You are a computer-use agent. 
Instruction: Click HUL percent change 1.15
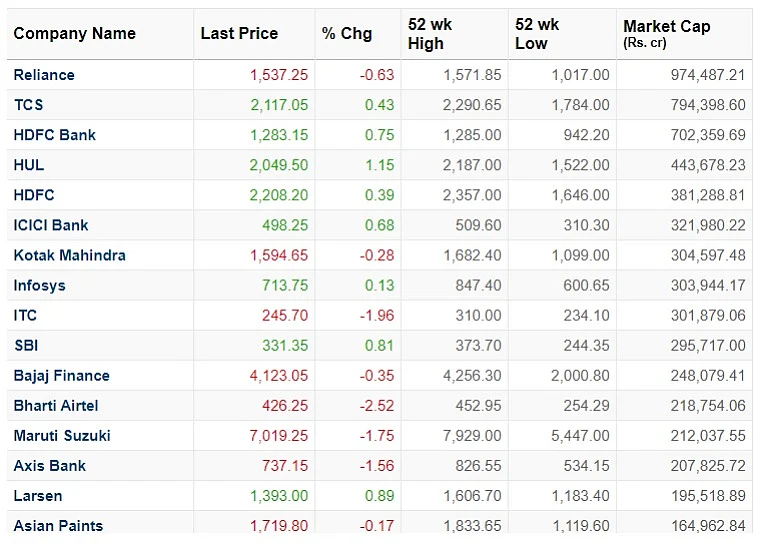click(x=380, y=165)
